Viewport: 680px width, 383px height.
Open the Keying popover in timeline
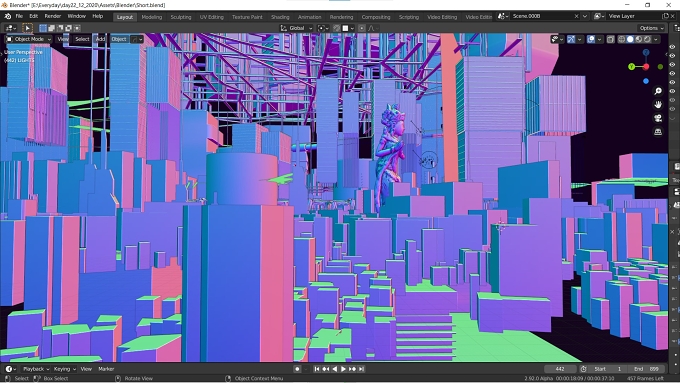pos(64,369)
